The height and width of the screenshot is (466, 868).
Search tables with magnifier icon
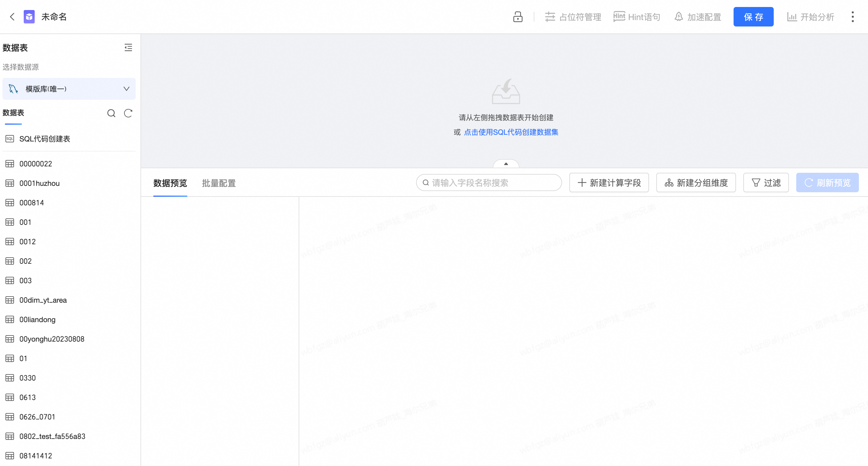pyautogui.click(x=111, y=113)
